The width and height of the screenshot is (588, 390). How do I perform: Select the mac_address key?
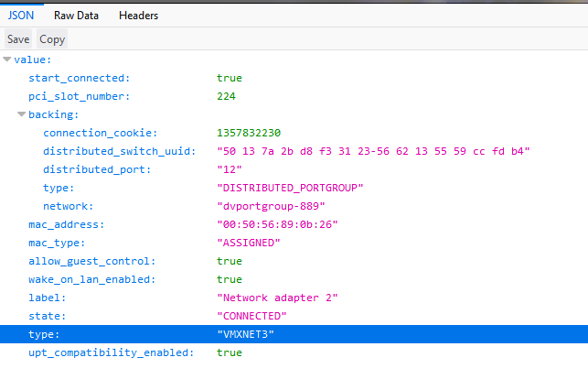(x=67, y=224)
